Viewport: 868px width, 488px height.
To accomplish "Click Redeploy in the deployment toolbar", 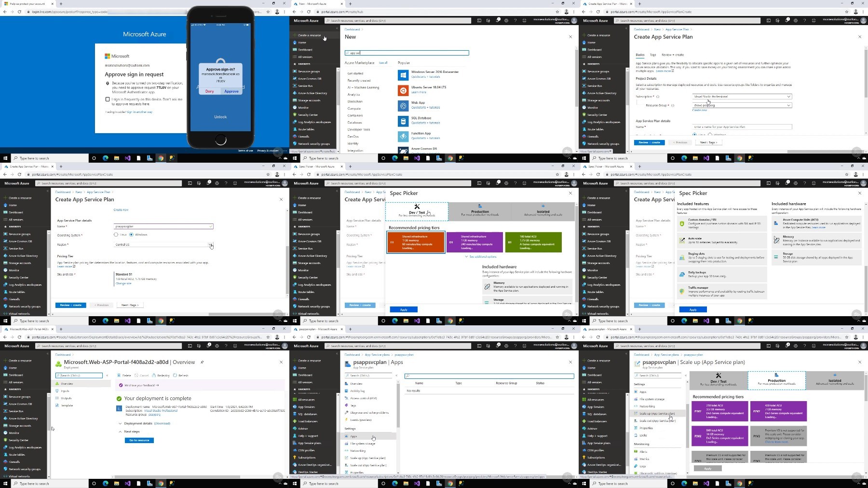I will tap(161, 376).
